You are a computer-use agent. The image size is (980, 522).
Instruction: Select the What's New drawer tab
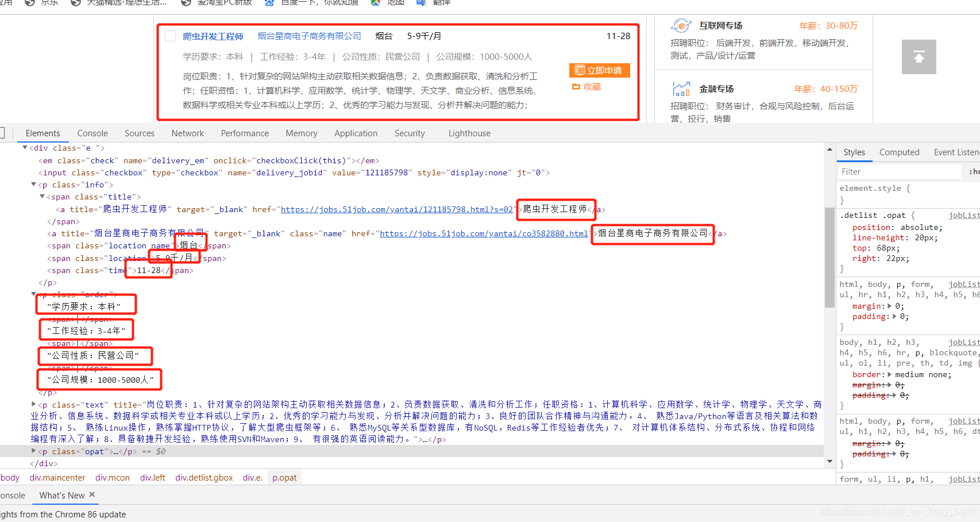[61, 495]
